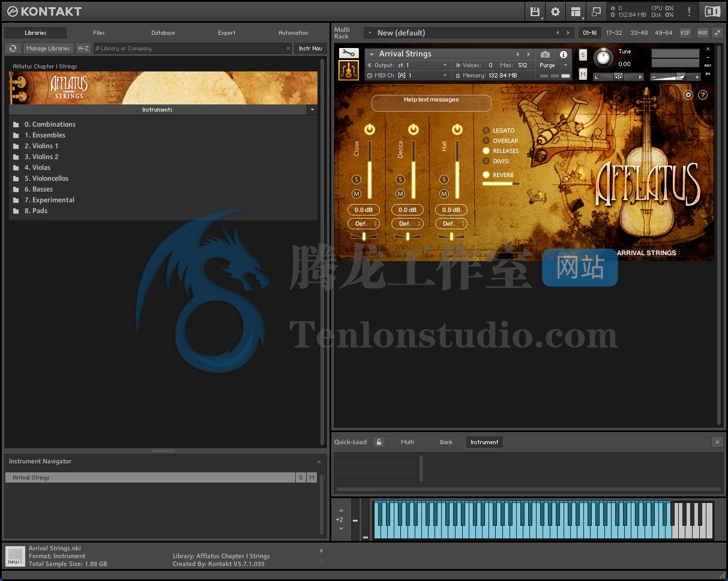Enable the DIVISI option
Image resolution: width=728 pixels, height=581 pixels.
pyautogui.click(x=486, y=161)
